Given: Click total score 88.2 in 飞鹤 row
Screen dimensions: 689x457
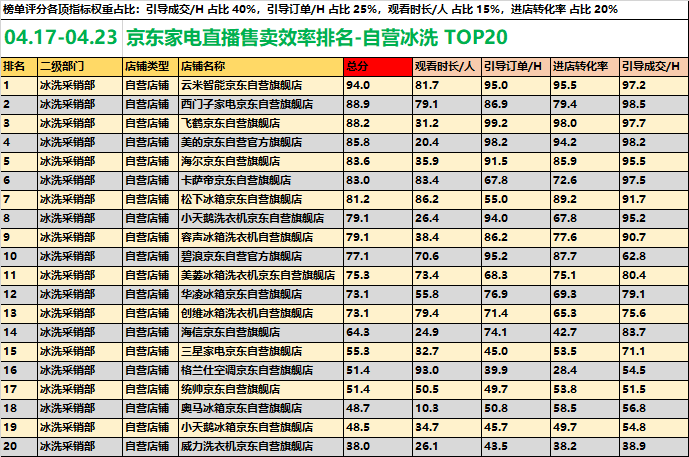Looking at the screenshot, I should [378, 123].
